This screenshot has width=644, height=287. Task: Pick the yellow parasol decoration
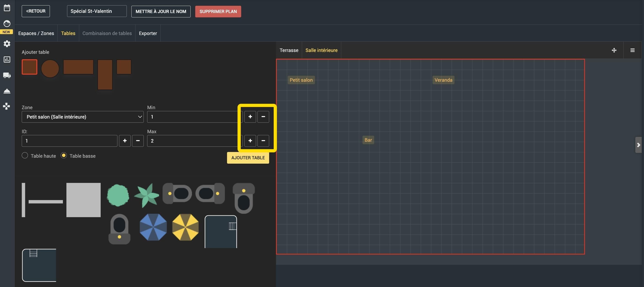[x=185, y=227]
